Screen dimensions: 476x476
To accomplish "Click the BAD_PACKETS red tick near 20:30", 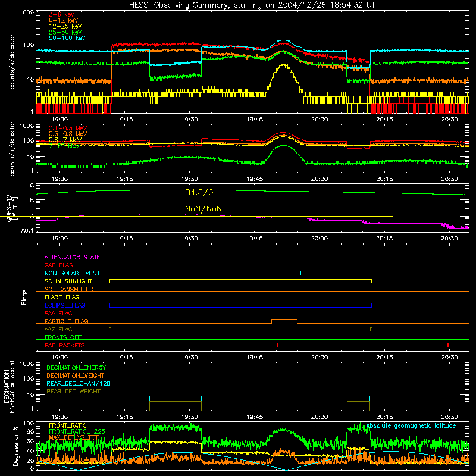I will click(448, 345).
